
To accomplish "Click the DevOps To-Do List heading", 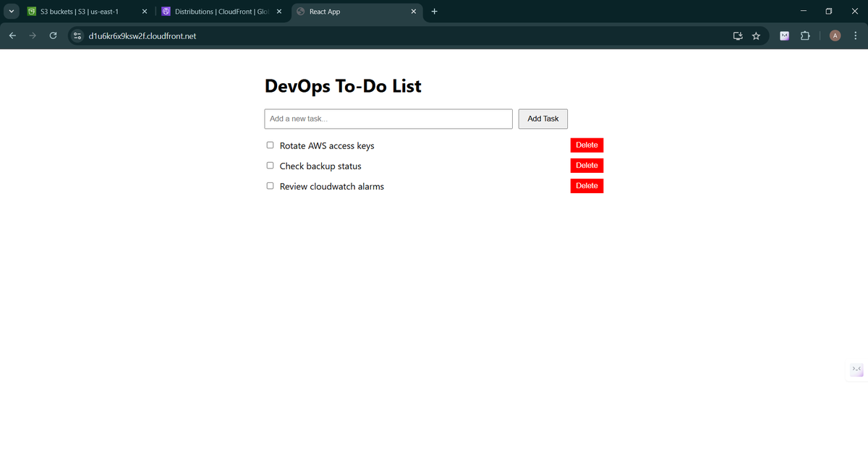I will 344,86.
